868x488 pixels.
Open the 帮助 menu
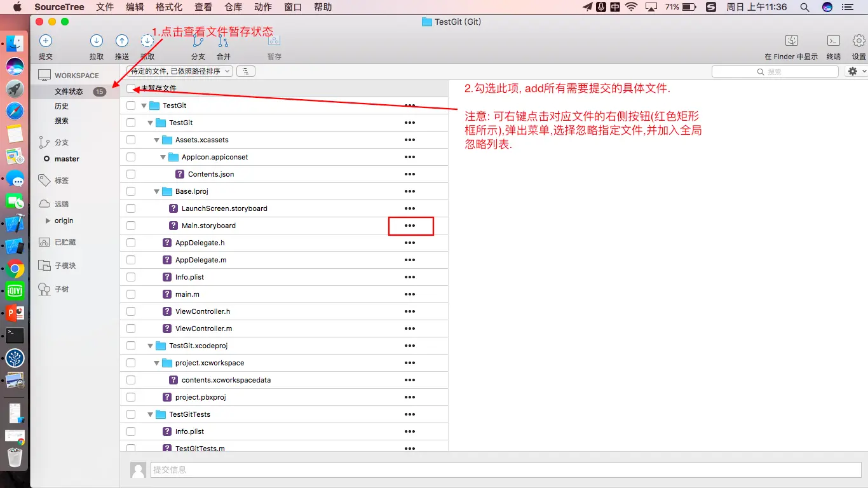point(323,7)
